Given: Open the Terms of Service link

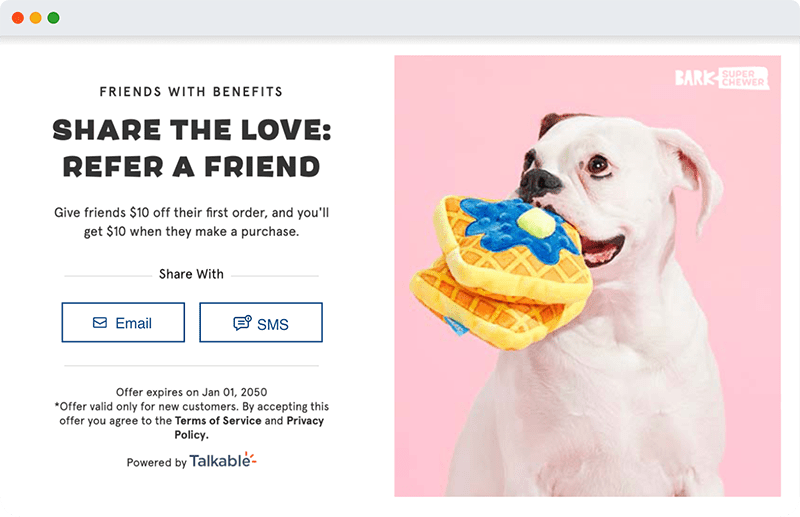Looking at the screenshot, I should 218,421.
